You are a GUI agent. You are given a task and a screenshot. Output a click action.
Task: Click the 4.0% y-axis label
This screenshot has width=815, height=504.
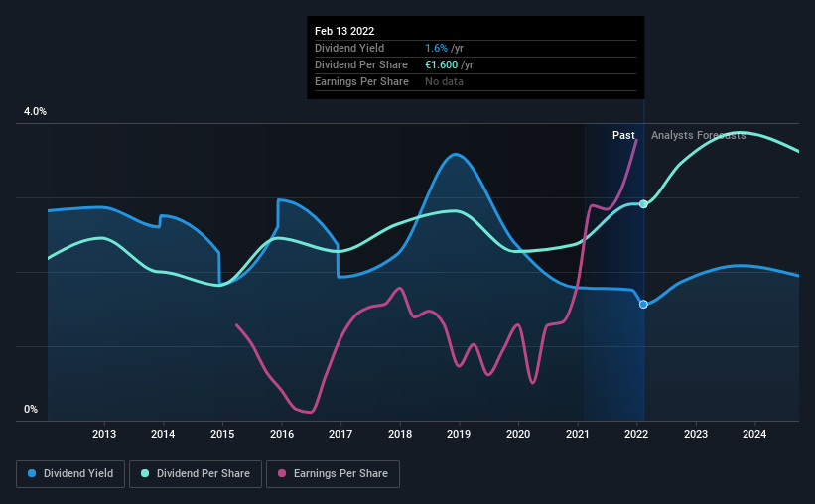35,112
